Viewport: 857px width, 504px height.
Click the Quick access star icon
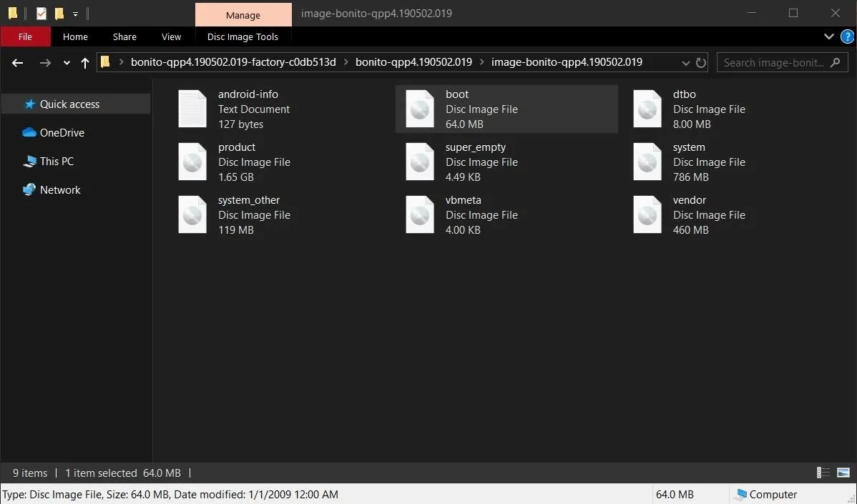pyautogui.click(x=29, y=104)
